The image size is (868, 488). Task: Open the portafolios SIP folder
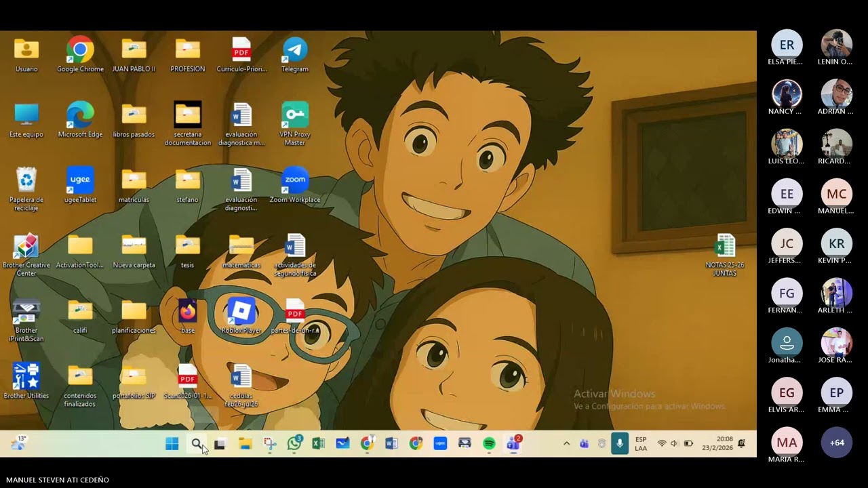pos(134,381)
